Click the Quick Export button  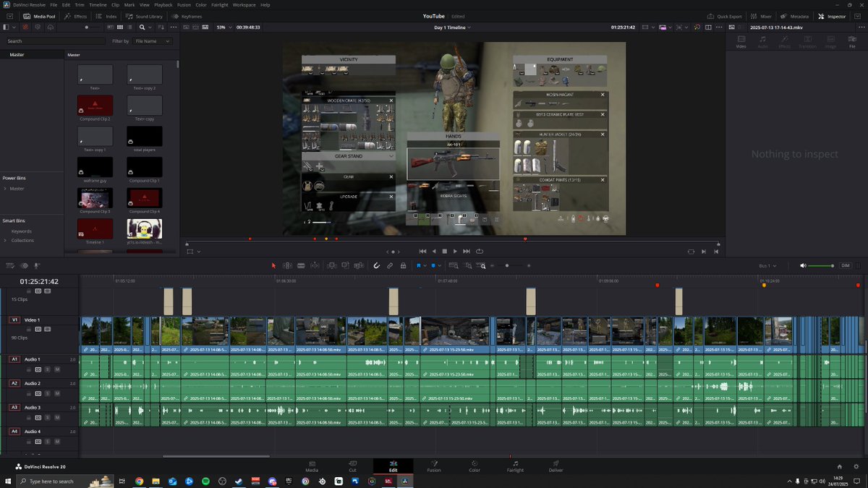tap(725, 16)
